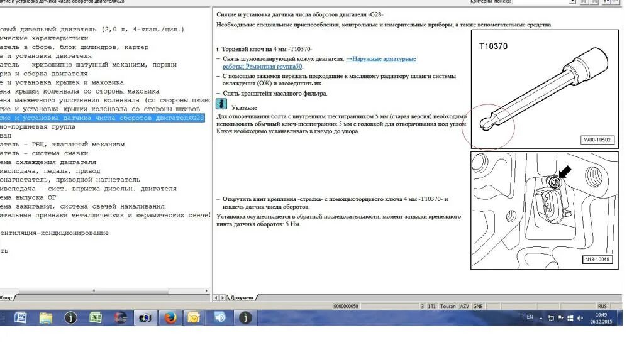
Task: Click the Touran status bar field
Action: [448, 306]
